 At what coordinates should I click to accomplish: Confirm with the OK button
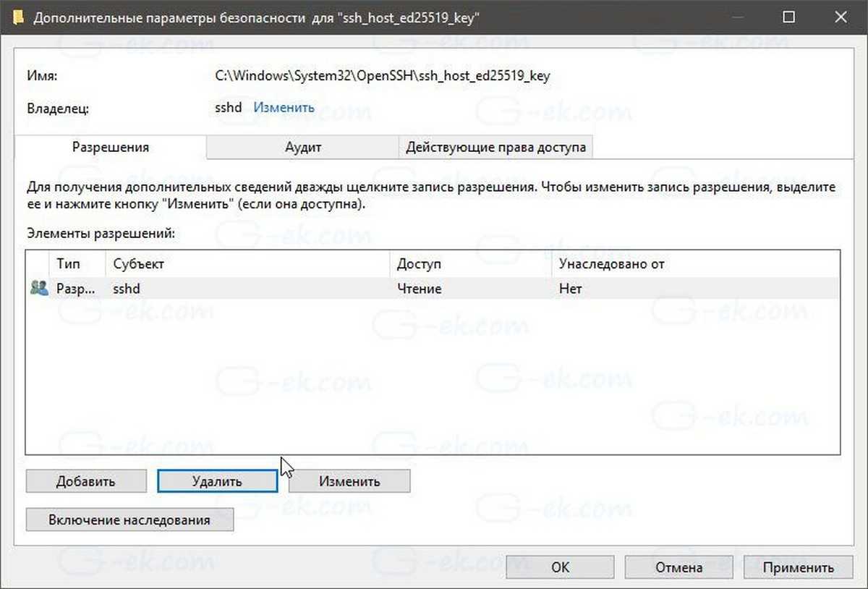tap(561, 567)
